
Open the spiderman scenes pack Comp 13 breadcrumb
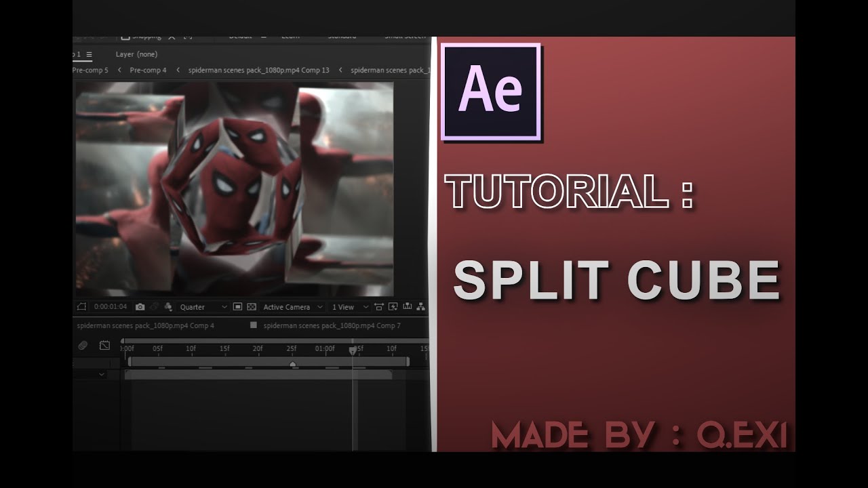(x=258, y=70)
